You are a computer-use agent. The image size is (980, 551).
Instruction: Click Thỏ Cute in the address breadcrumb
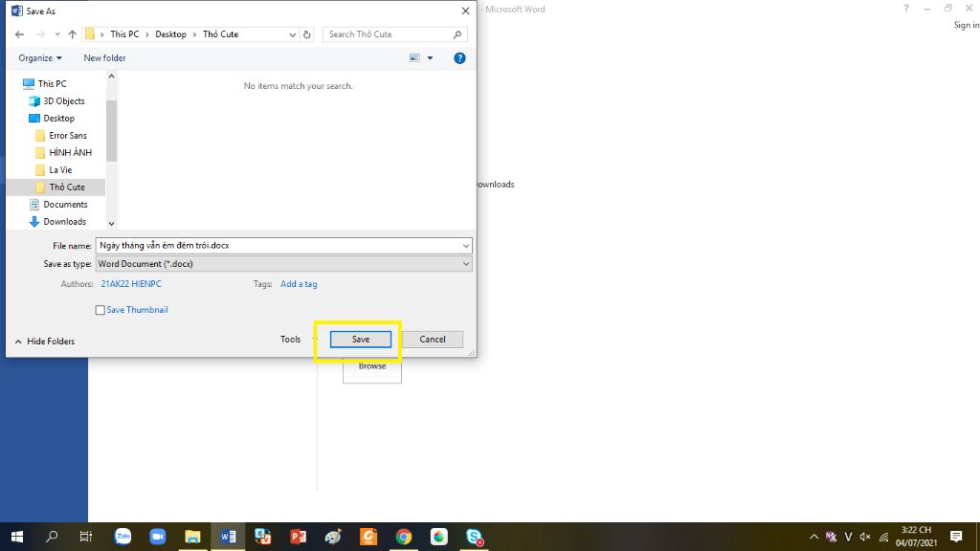[x=221, y=34]
